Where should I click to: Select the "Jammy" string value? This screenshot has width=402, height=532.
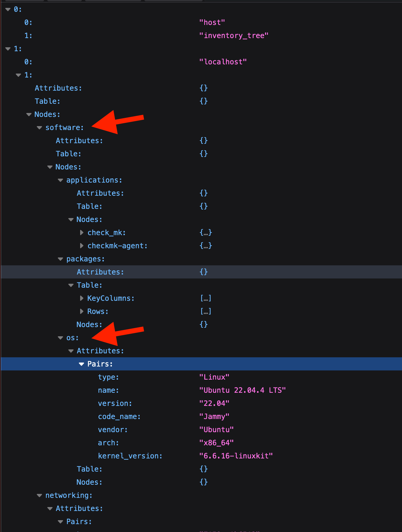coord(214,417)
